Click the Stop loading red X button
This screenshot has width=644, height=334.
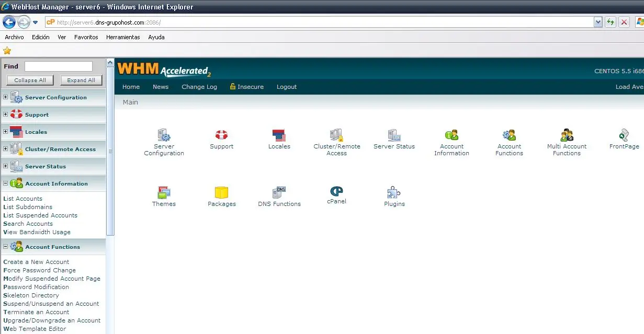[x=624, y=22]
